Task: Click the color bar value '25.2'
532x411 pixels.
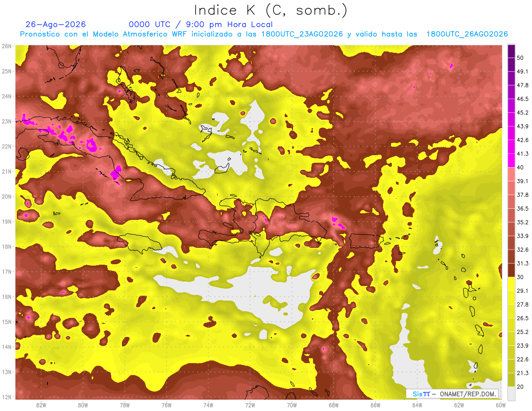Action: pos(522,332)
